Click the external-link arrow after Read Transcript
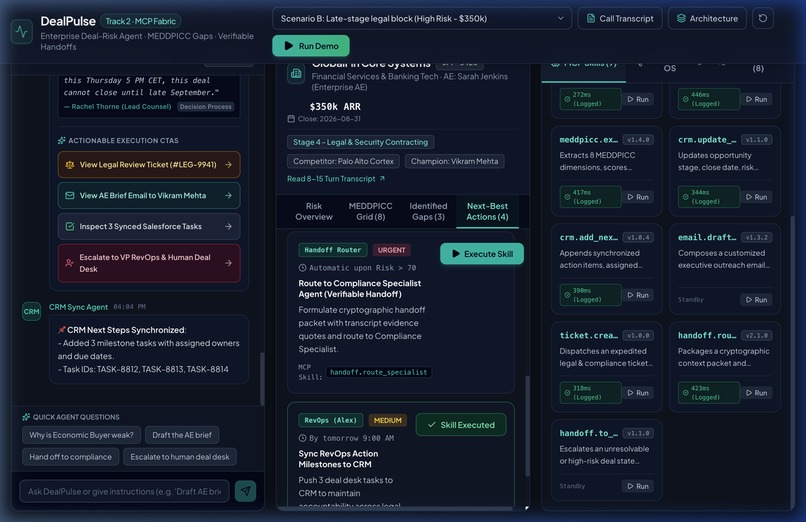The image size is (806, 522). (x=382, y=179)
